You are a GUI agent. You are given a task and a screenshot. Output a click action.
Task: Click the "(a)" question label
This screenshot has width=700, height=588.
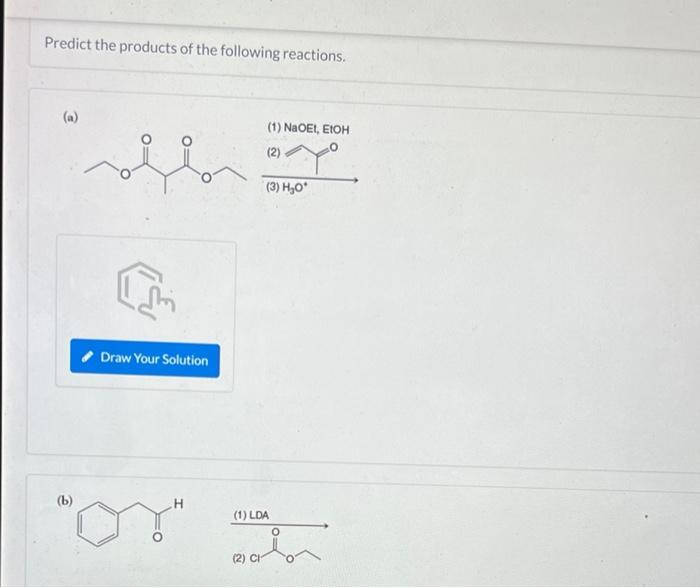coord(71,117)
